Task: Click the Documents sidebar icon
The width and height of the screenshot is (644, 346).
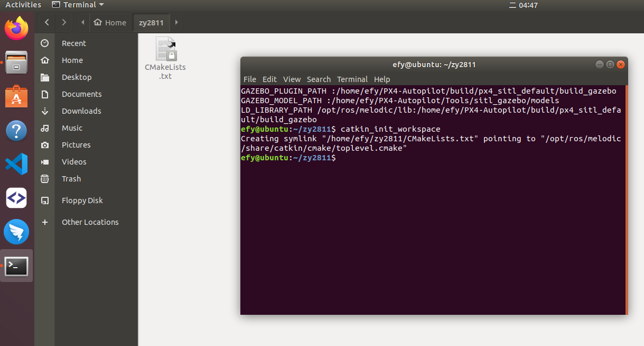Action: 45,94
